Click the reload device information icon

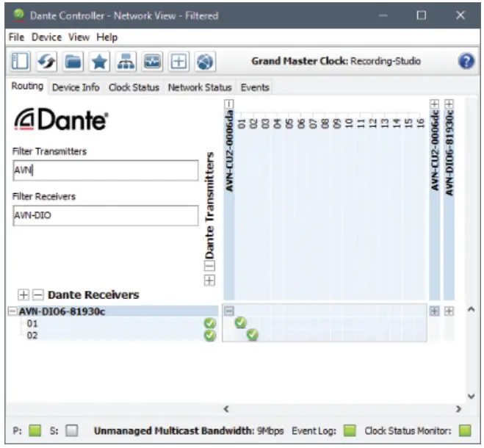click(46, 62)
